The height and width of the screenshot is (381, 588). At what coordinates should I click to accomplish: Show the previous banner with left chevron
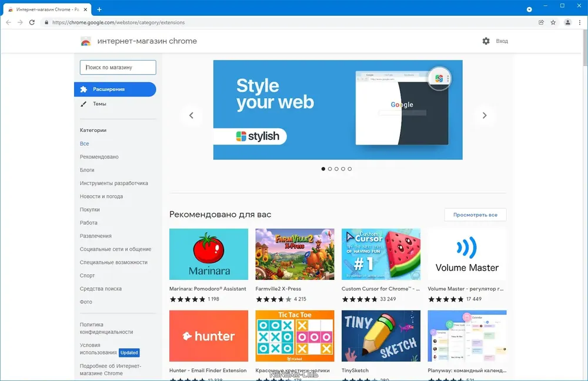pos(191,115)
